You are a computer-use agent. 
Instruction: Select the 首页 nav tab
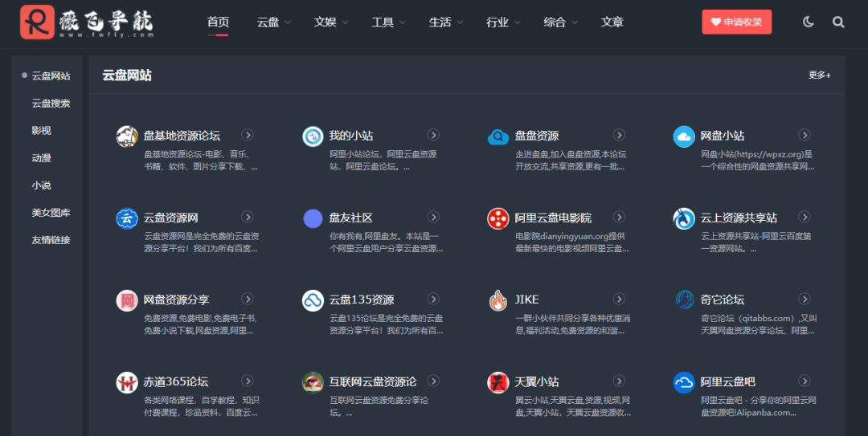tap(218, 22)
